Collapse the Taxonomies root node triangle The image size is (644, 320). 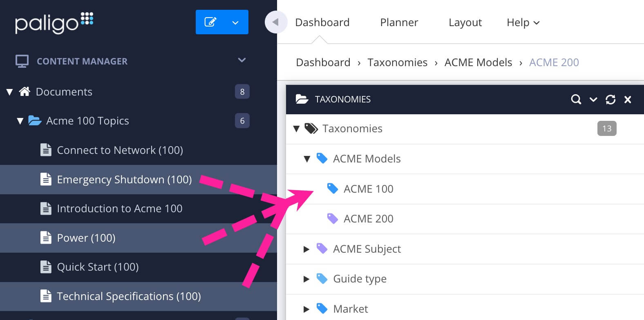[x=297, y=129]
